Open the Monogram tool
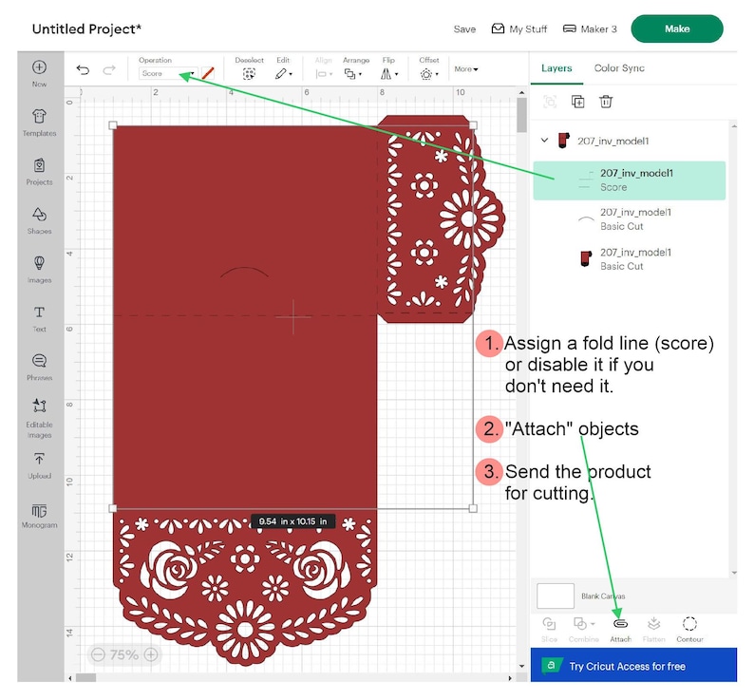 coord(39,516)
